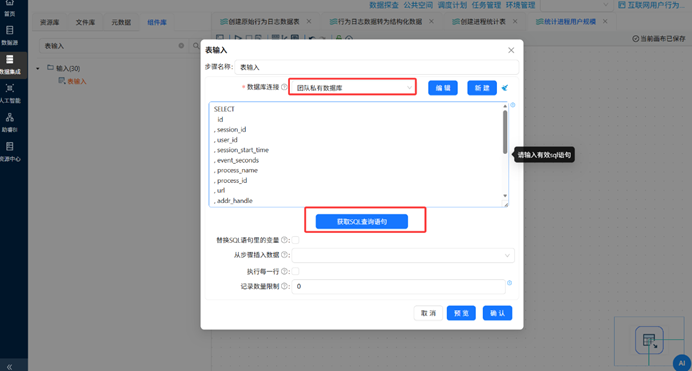Click the wand icon next to 新建
This screenshot has height=371, width=692.
coord(505,88)
